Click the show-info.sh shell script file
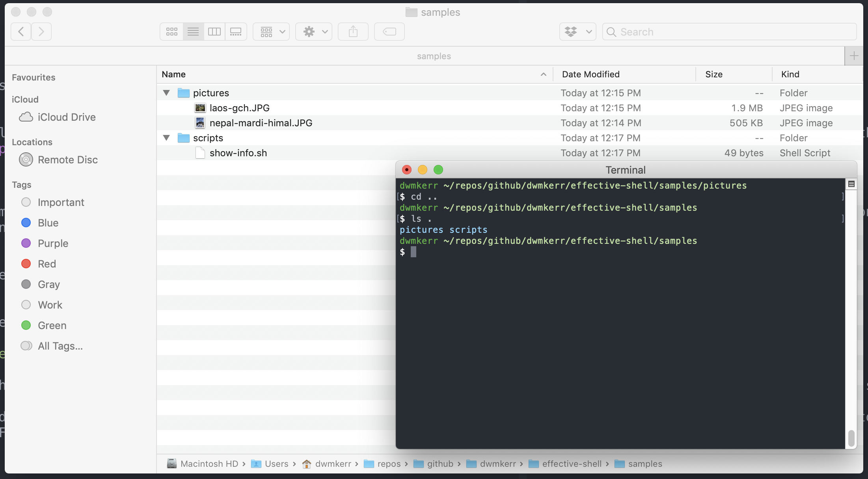The image size is (868, 479). tap(238, 153)
